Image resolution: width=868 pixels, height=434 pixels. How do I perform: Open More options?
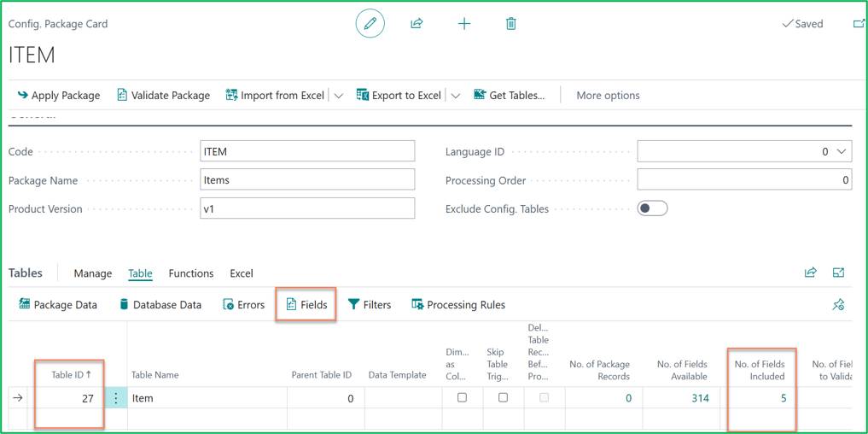point(608,96)
